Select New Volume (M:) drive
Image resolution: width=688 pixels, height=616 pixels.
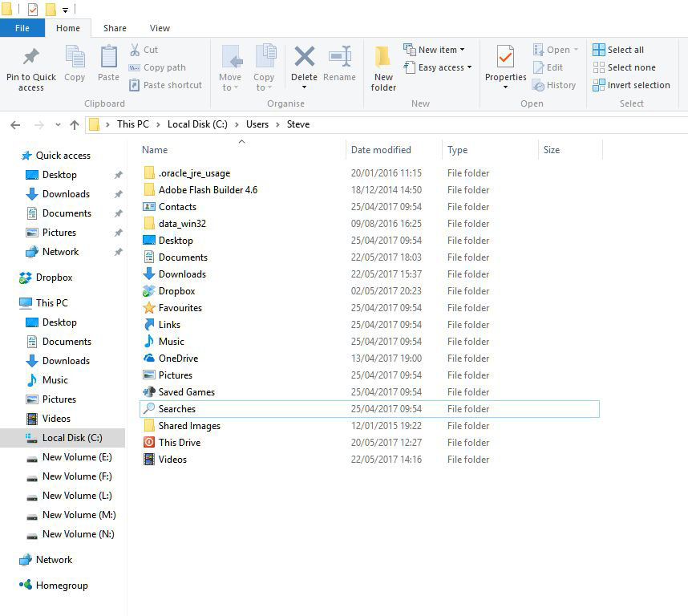(x=79, y=515)
